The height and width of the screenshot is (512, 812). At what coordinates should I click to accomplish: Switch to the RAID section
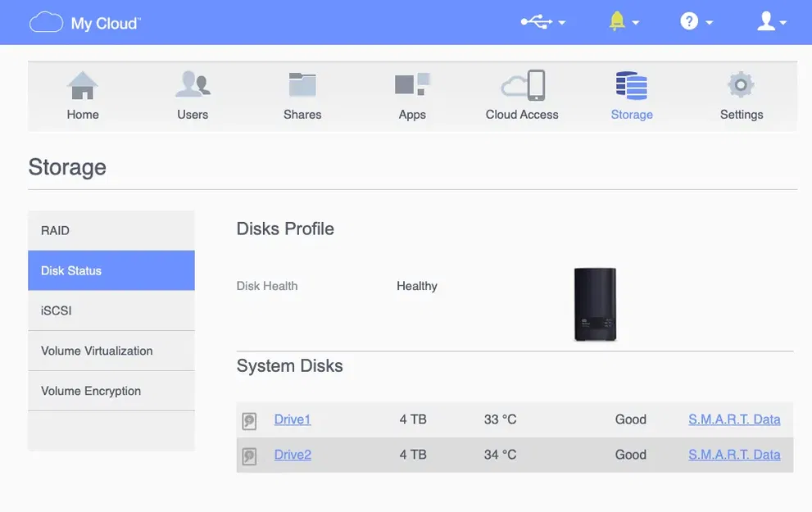111,230
